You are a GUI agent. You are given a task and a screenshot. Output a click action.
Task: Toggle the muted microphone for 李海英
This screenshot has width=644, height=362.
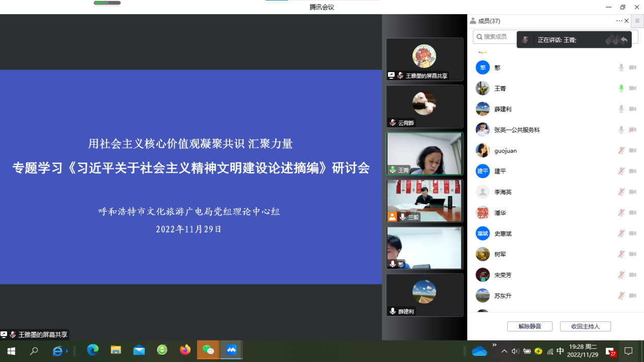coord(621,192)
